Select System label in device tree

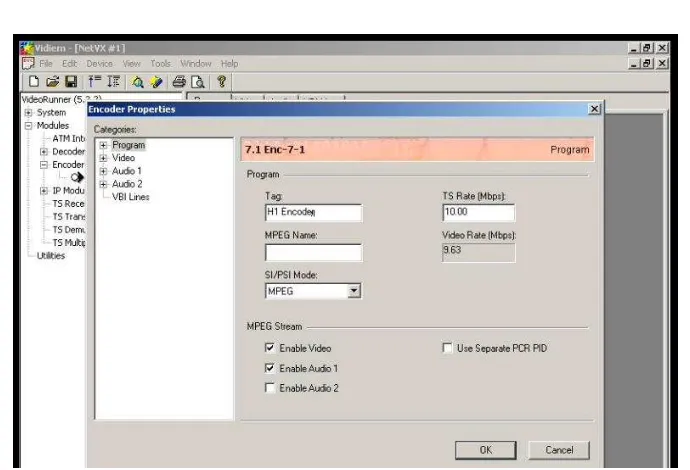click(51, 113)
